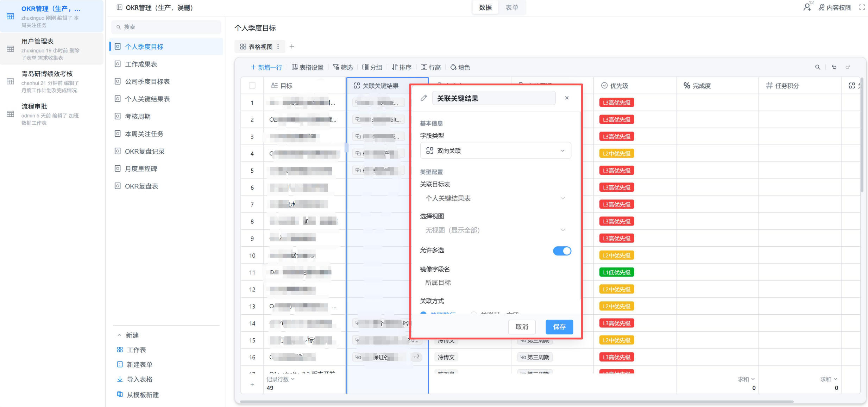Close the field settings dialog
Image resolution: width=868 pixels, height=407 pixels.
coord(567,98)
